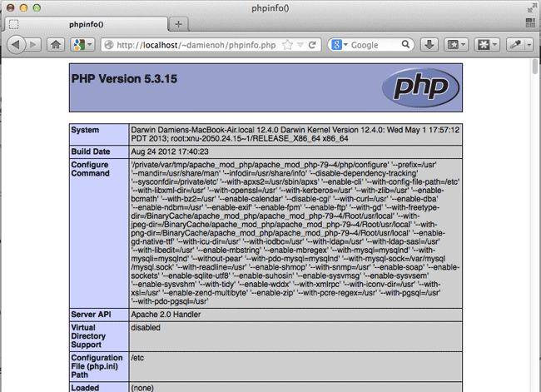Activate the eyedropper color picker tool
541x392 pixels.
point(515,45)
